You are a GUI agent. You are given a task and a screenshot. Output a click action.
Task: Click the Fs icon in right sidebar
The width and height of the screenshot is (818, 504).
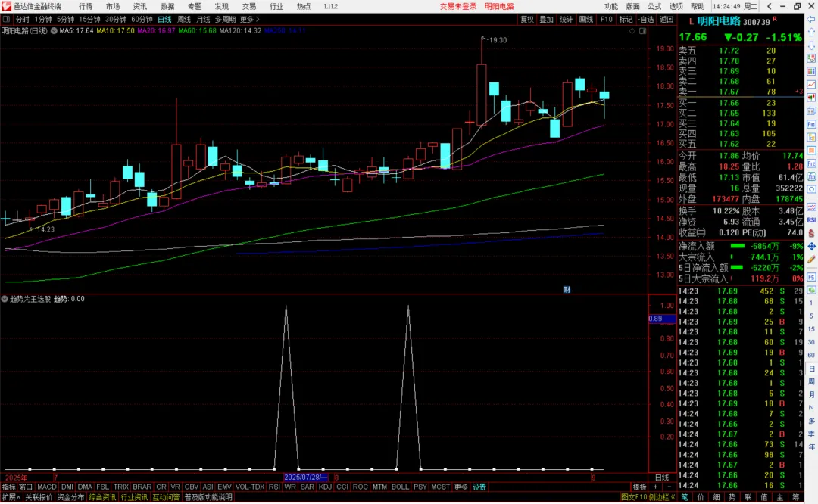[811, 277]
